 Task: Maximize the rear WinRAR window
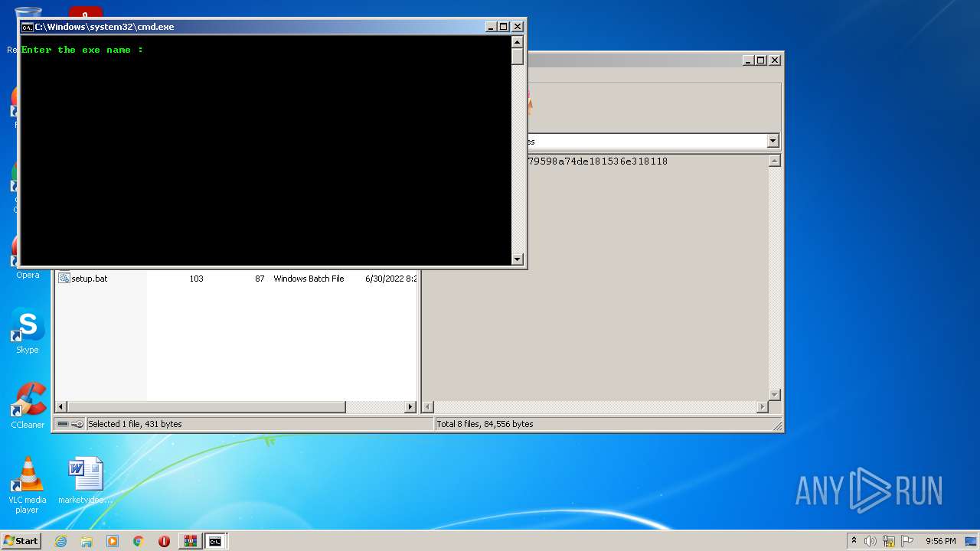tap(761, 60)
